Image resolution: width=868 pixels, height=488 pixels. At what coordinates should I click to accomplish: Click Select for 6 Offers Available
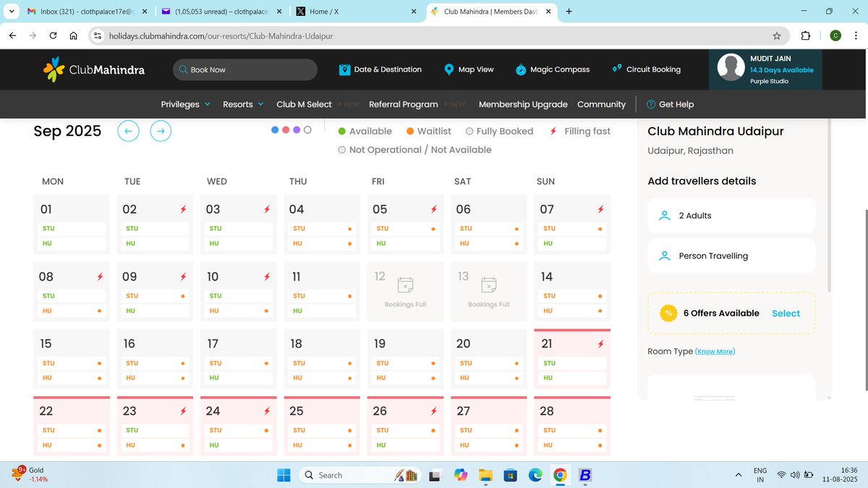pyautogui.click(x=786, y=313)
